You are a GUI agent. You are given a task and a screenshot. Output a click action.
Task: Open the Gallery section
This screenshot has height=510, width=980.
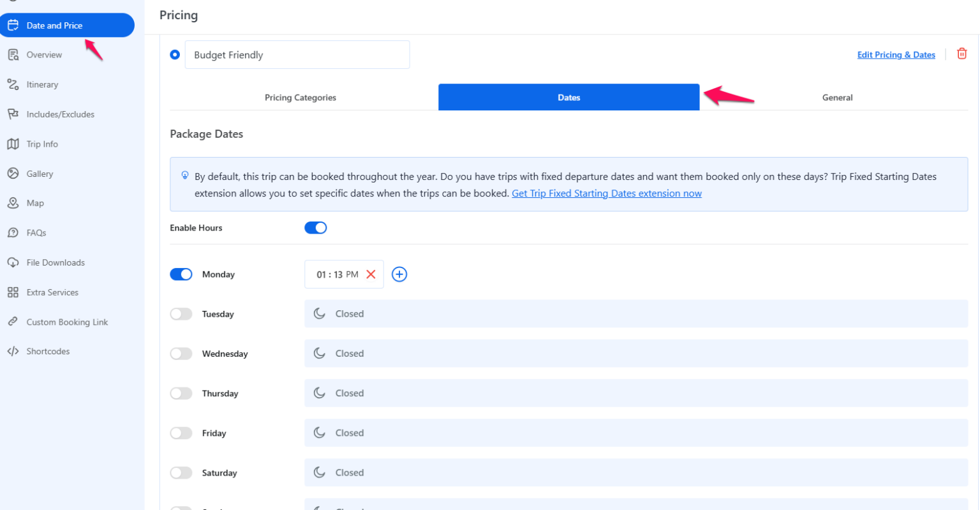click(40, 173)
